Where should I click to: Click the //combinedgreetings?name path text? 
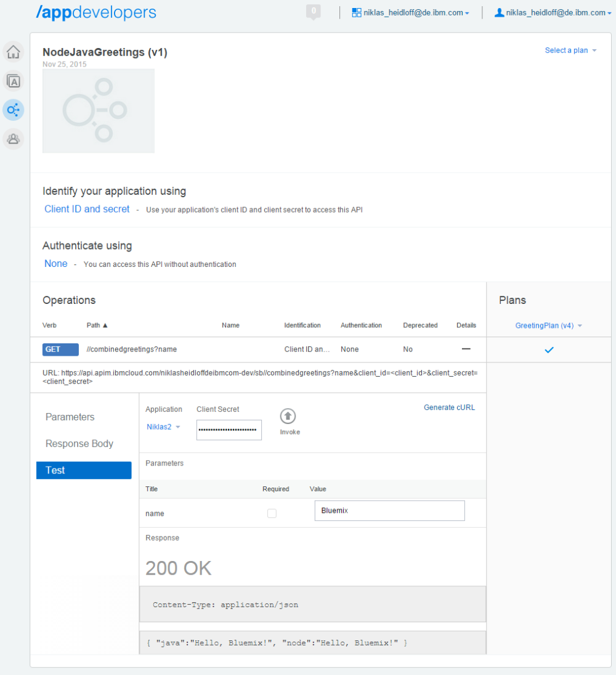pos(132,349)
